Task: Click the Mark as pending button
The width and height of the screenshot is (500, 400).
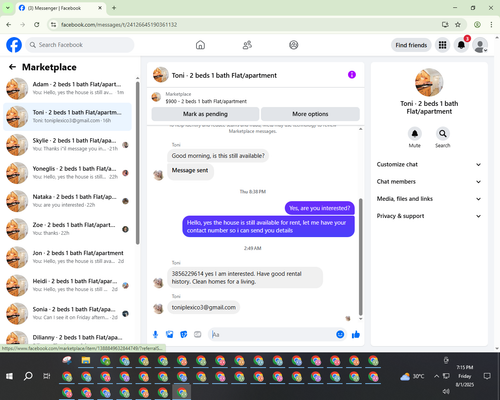Action: [205, 114]
